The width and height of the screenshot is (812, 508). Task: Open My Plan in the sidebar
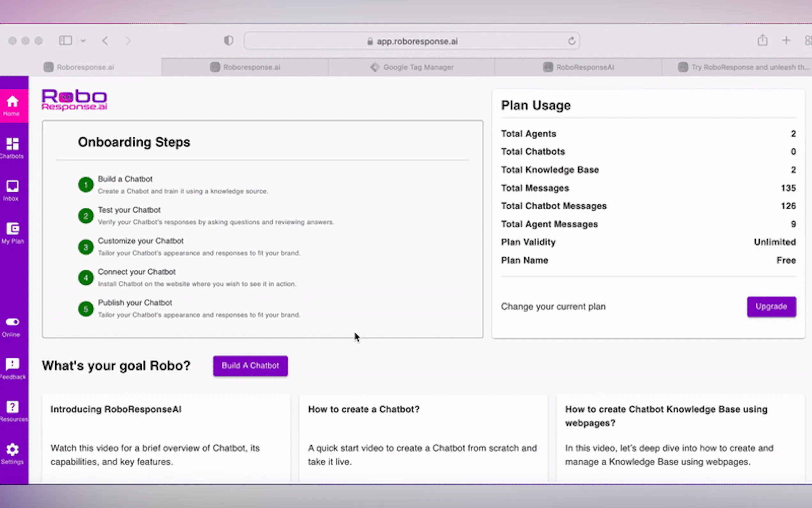pos(12,233)
